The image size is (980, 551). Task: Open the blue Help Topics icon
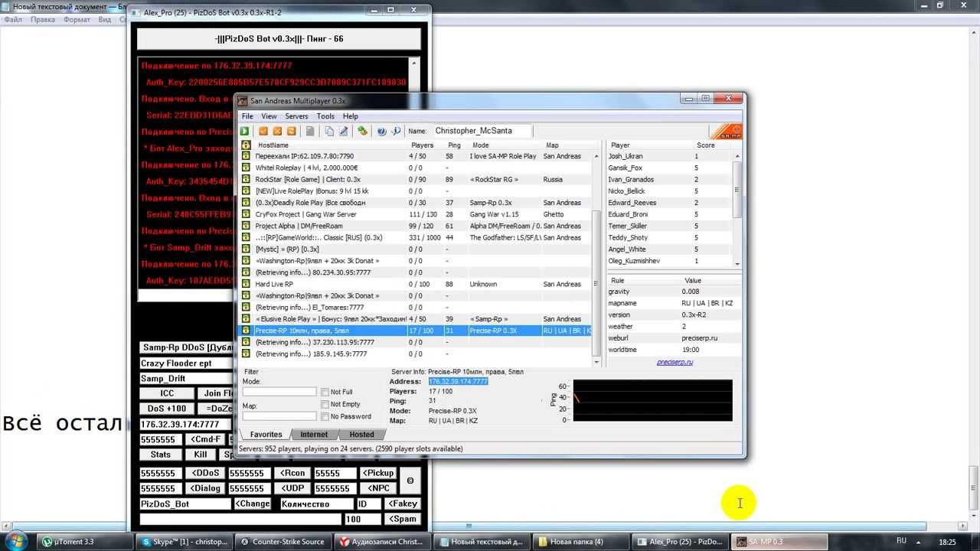click(x=381, y=131)
